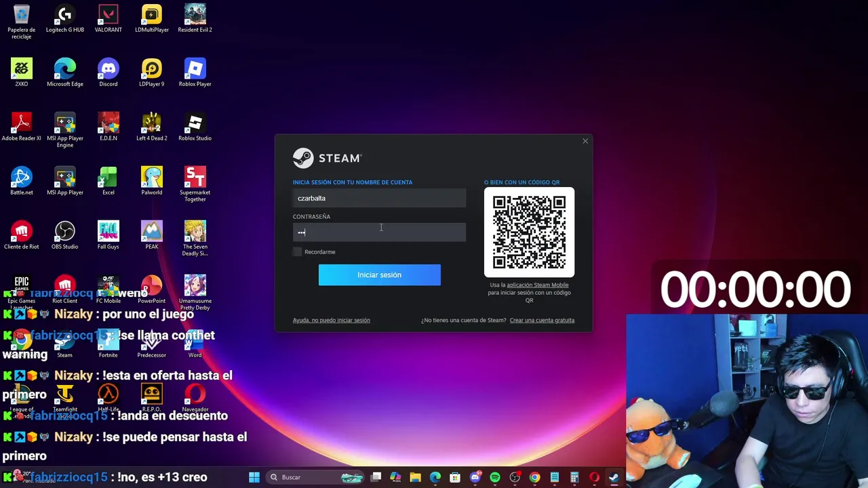This screenshot has height=488, width=868.
Task: Open the Windows Start menu
Action: point(254,477)
